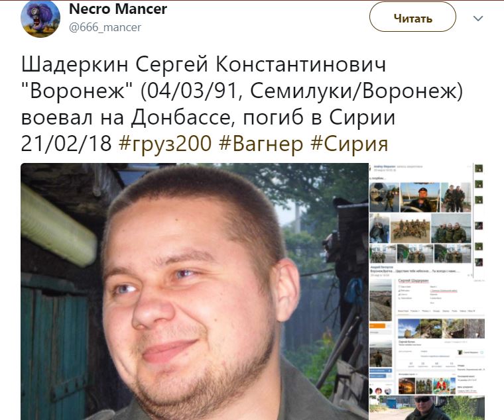Screen dimensions: 504x420
Task: Open the #Сирия hashtag
Action: (349, 144)
